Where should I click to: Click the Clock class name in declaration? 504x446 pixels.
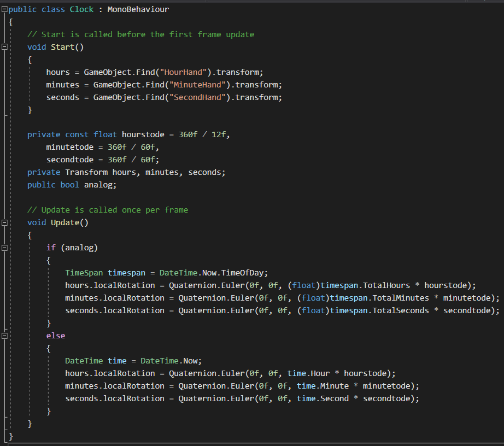coord(81,9)
